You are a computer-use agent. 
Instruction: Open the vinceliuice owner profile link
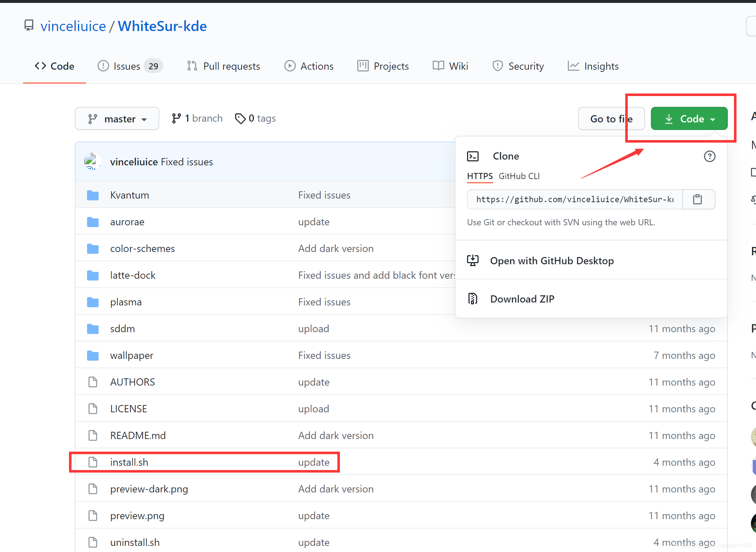click(73, 26)
